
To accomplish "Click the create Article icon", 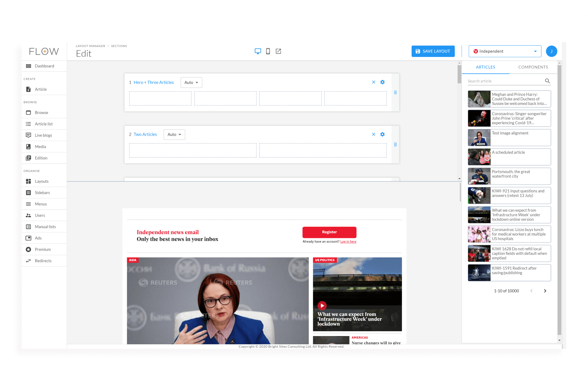I will pyautogui.click(x=28, y=89).
